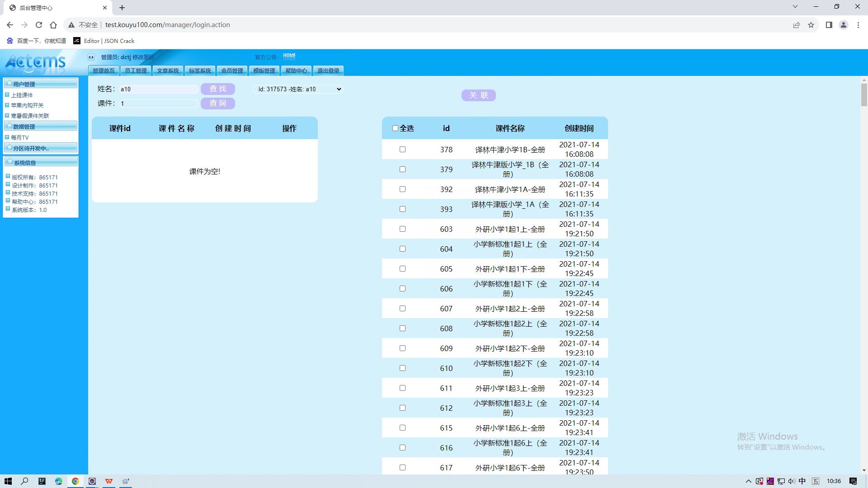Click the browser address bar URL
This screenshot has height=488, width=868.
[168, 25]
